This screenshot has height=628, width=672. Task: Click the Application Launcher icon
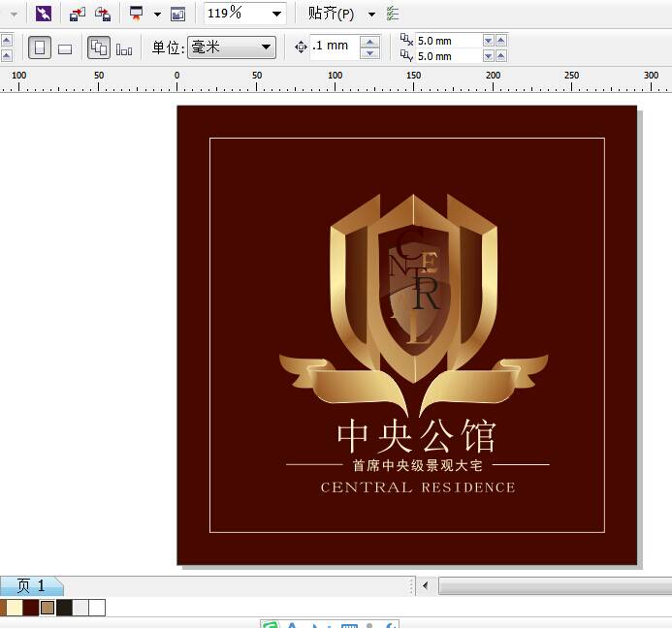(x=137, y=14)
